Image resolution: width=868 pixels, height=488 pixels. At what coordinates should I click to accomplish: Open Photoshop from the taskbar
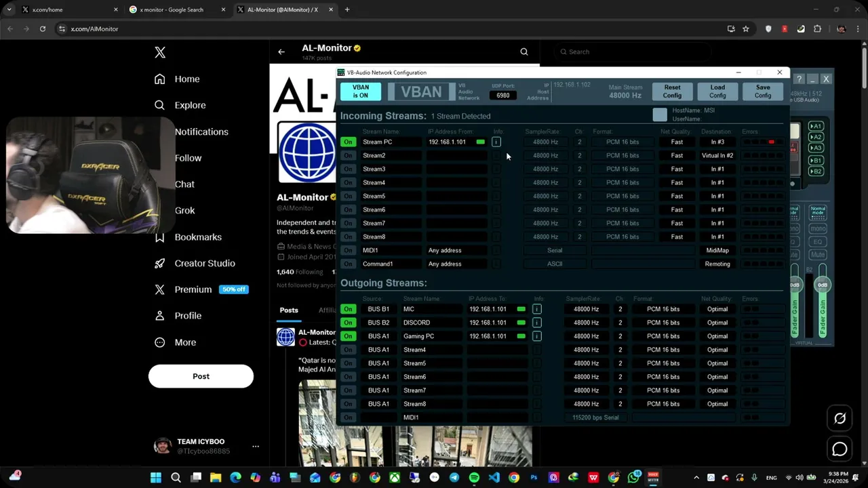coord(534,478)
